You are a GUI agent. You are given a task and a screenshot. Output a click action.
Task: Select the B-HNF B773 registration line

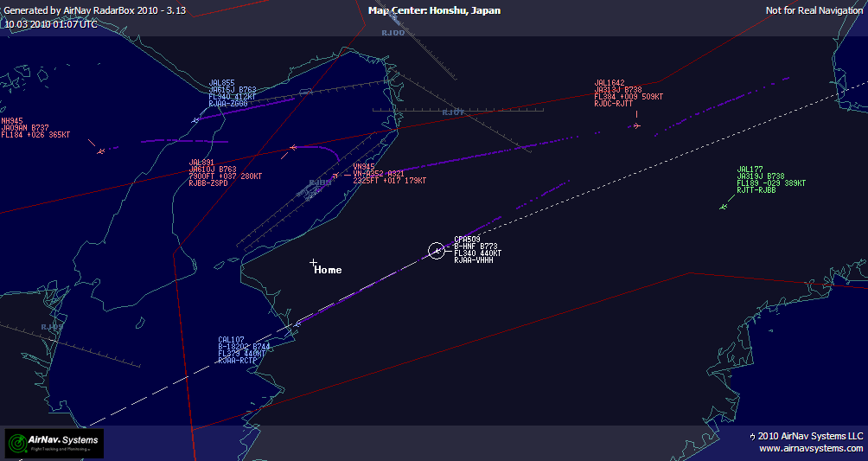(475, 246)
